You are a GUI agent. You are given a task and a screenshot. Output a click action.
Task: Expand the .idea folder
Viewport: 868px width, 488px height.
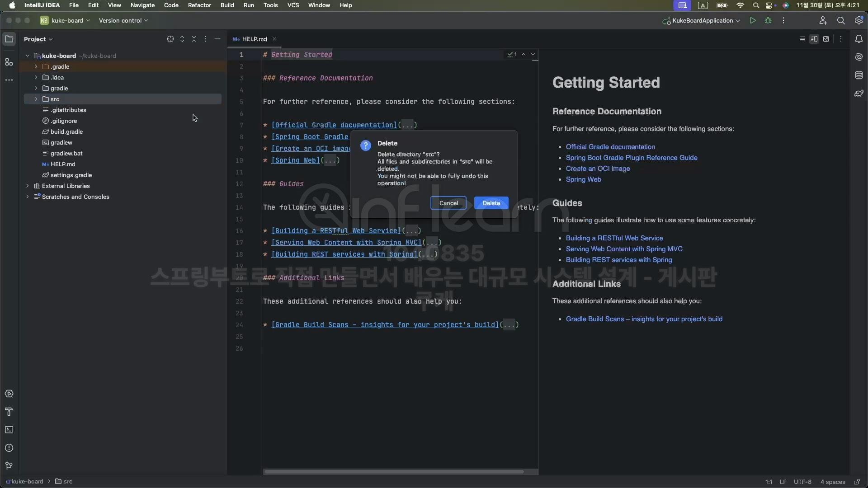click(36, 77)
